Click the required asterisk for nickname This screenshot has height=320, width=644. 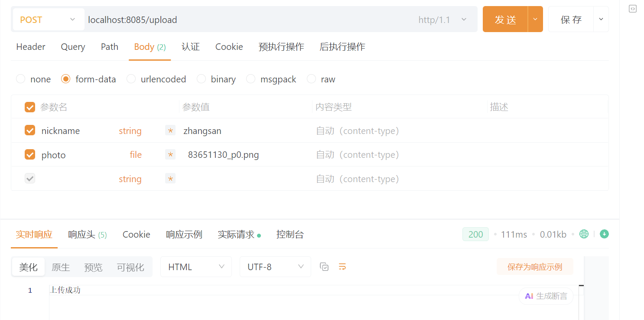coord(170,131)
